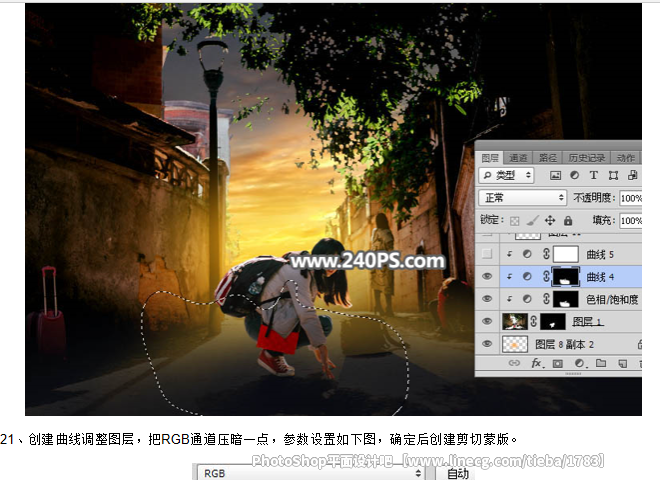The height and width of the screenshot is (480, 660).
Task: Click the 曲线 4 adjustment icon
Action: 527,276
